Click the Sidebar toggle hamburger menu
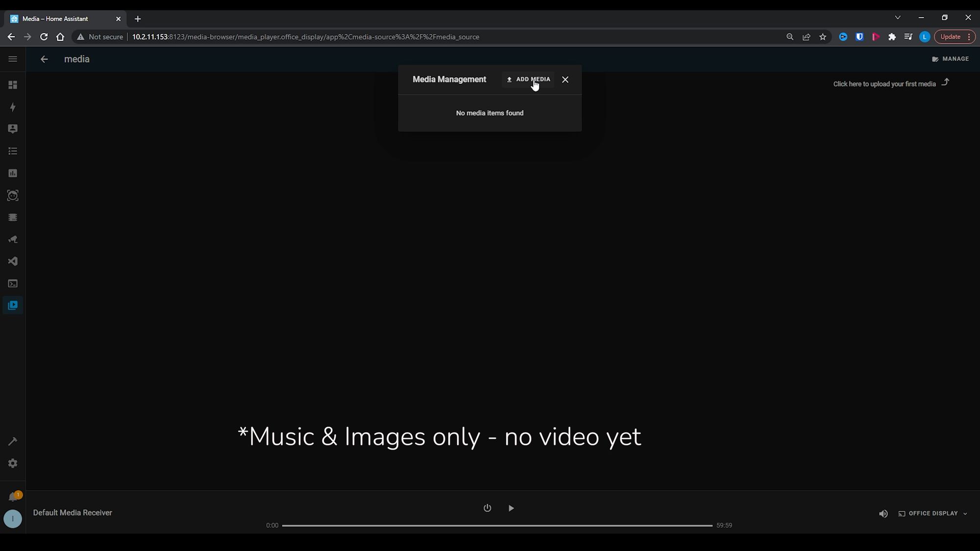This screenshot has width=980, height=551. (x=13, y=59)
